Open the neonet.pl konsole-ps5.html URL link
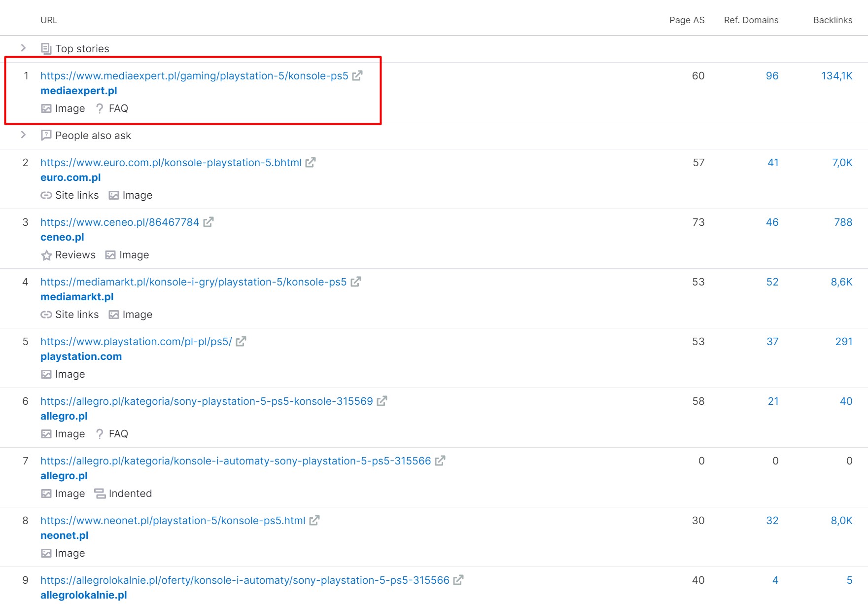Screen dimensions: 868x604 [x=173, y=521]
